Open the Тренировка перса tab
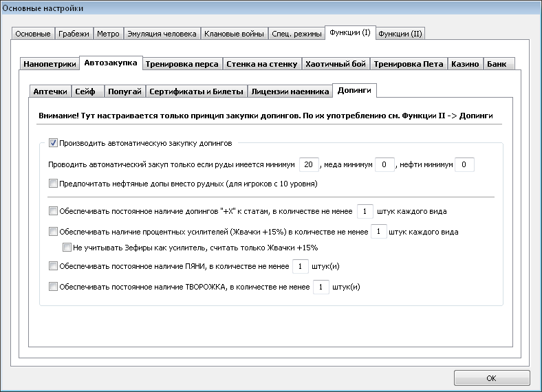This screenshot has width=542, height=392. click(x=182, y=64)
